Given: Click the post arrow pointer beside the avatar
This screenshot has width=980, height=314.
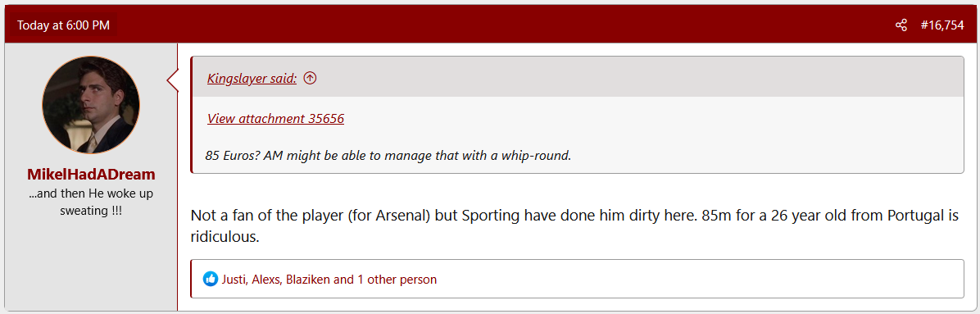Looking at the screenshot, I should point(172,81).
